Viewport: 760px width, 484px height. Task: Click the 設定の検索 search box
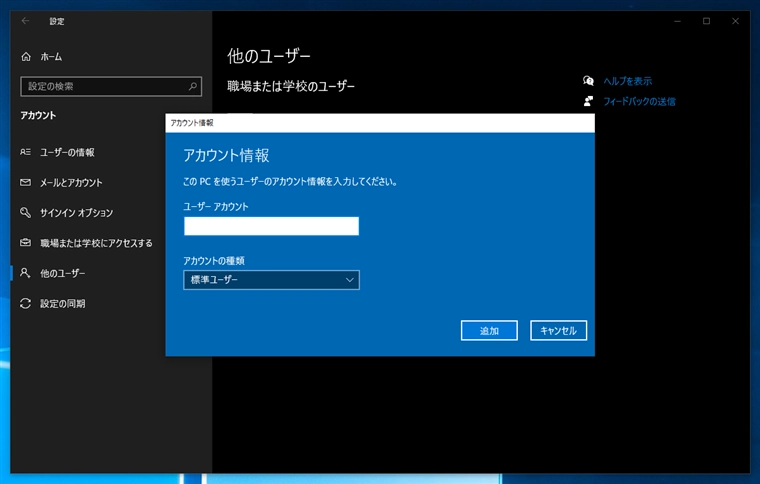click(111, 86)
